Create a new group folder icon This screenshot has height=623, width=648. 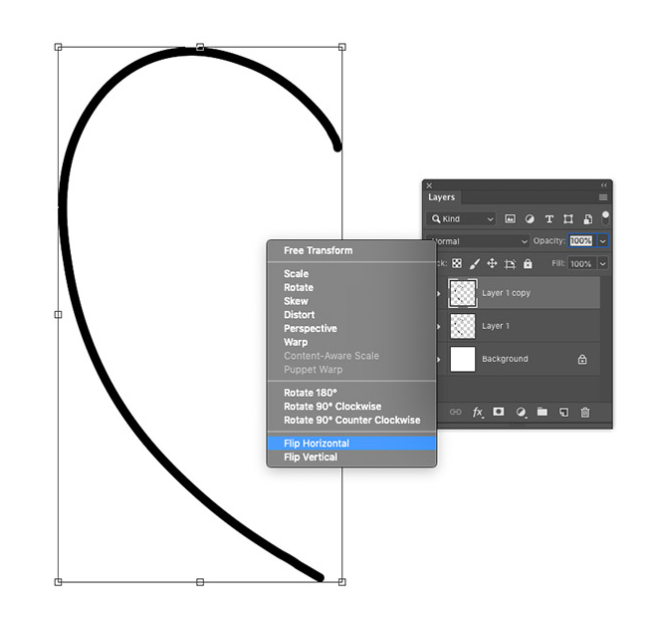[x=542, y=411]
